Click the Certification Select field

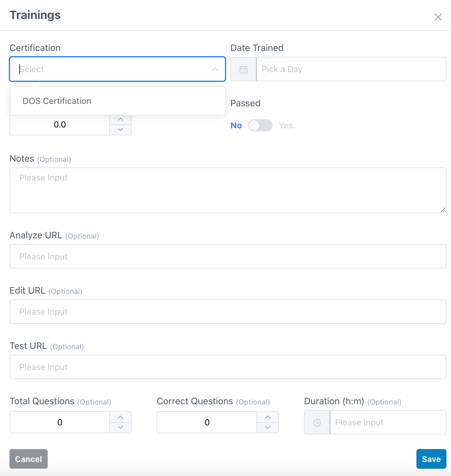coord(118,69)
